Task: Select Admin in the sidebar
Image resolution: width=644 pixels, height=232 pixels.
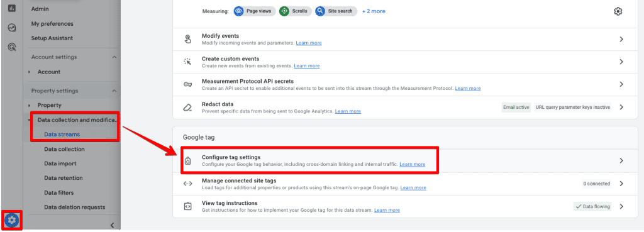Action: coord(40,9)
